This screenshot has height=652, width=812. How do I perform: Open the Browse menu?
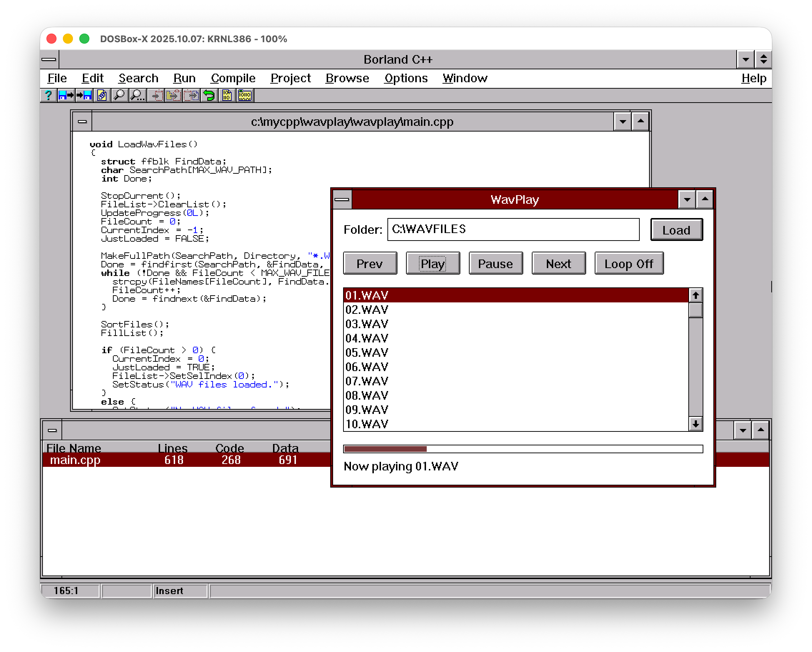point(347,78)
